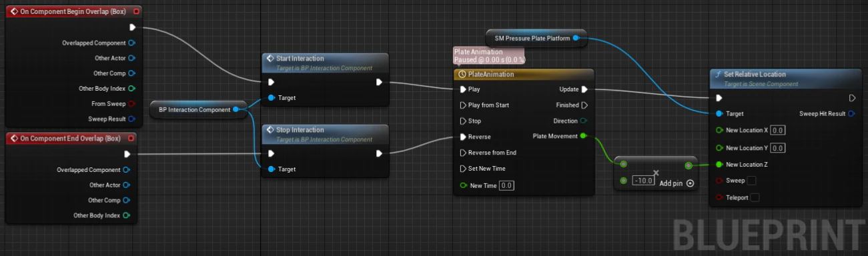This screenshot has height=256, width=868.
Task: Click Stop Interaction exec output pin
Action: tap(379, 153)
